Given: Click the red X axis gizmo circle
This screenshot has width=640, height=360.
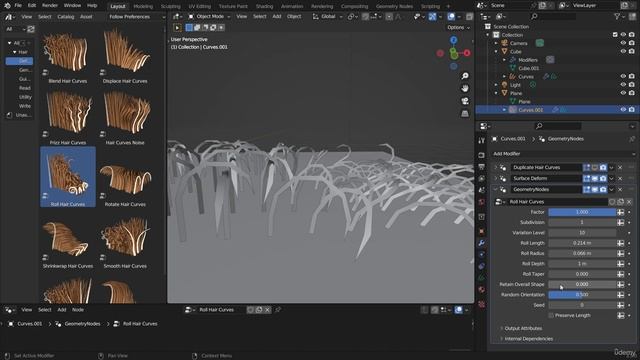Looking at the screenshot, I should pyautogui.click(x=467, y=53).
